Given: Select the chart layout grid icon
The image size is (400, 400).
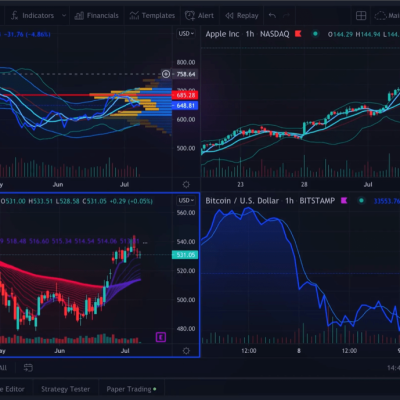Looking at the screenshot, I should click(x=361, y=15).
